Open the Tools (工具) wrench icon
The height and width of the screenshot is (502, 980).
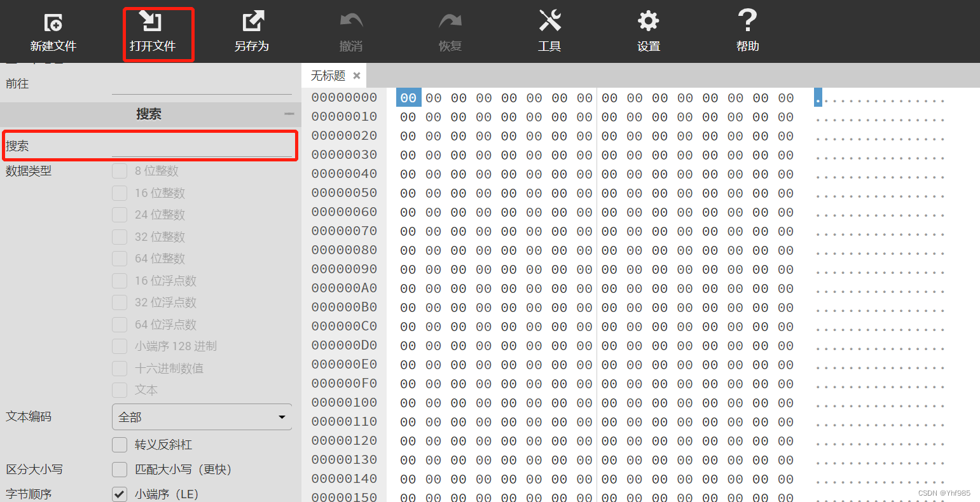coord(549,21)
